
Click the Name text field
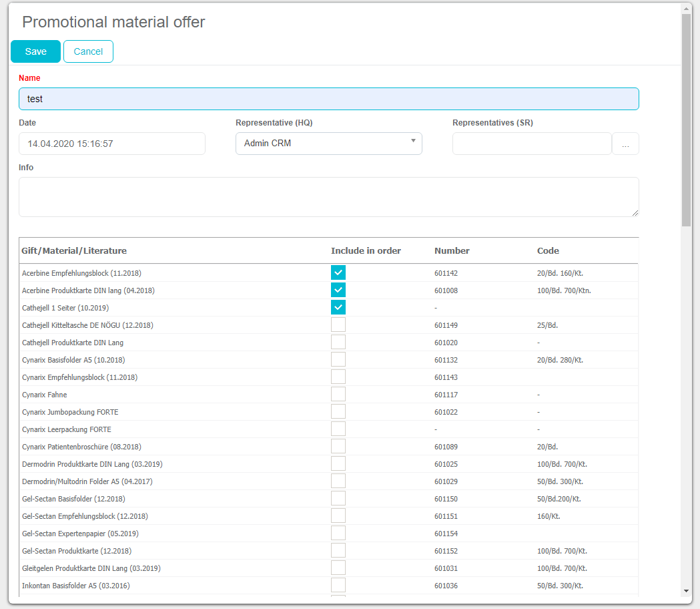coord(328,99)
